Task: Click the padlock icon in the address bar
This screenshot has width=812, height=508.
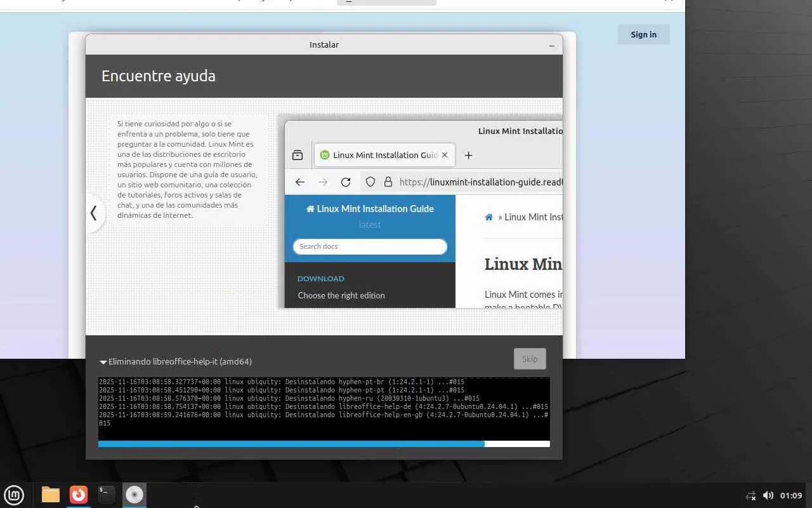Action: [x=388, y=182]
